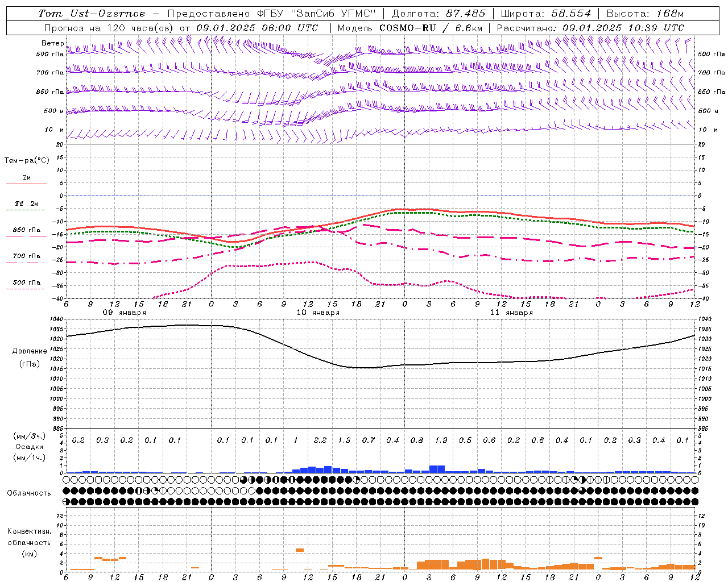Click the Конвективн. облачность (км) panel label

(29, 542)
